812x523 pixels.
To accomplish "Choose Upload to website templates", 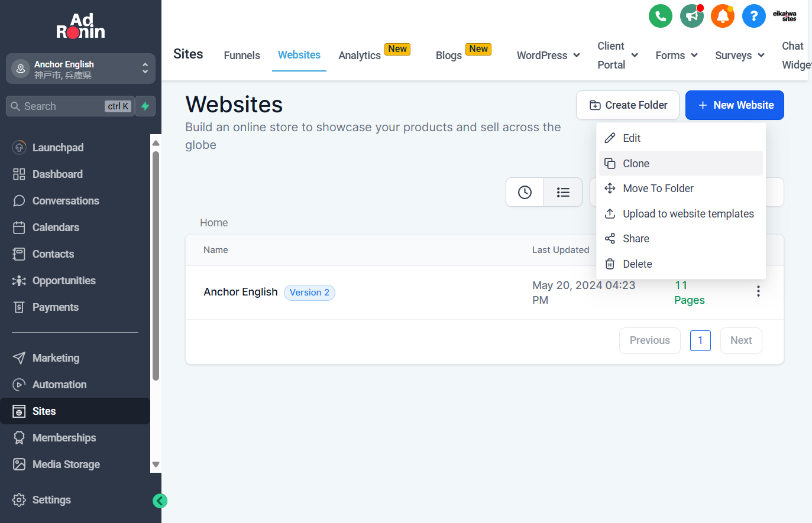I will point(681,214).
